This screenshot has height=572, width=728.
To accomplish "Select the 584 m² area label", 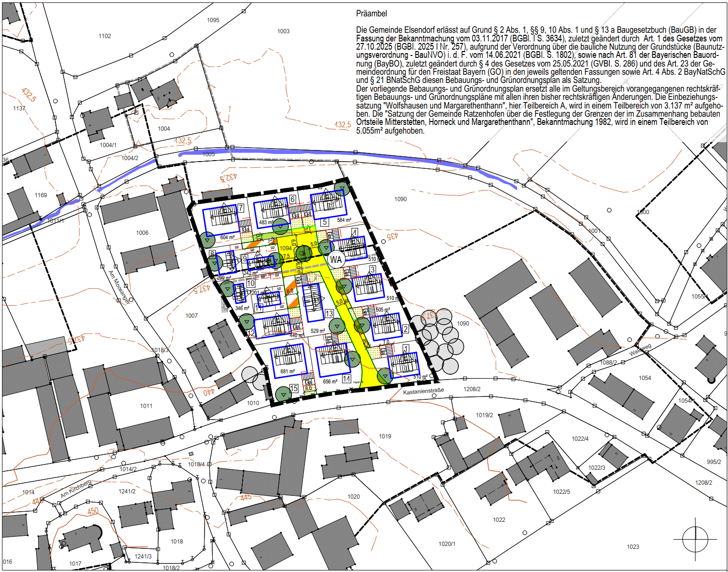I will (x=344, y=220).
